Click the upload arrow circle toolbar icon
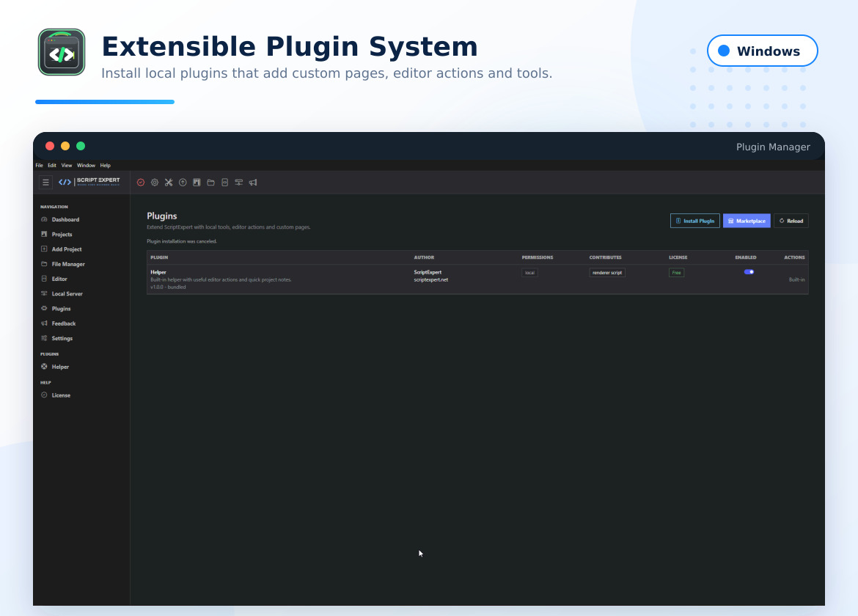Image resolution: width=858 pixels, height=616 pixels. pyautogui.click(x=183, y=183)
